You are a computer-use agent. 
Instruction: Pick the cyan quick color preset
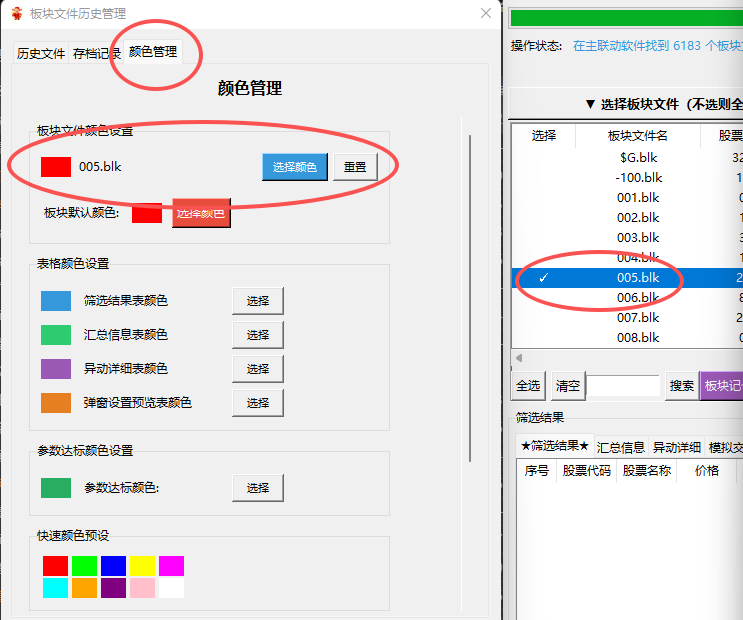click(55, 588)
